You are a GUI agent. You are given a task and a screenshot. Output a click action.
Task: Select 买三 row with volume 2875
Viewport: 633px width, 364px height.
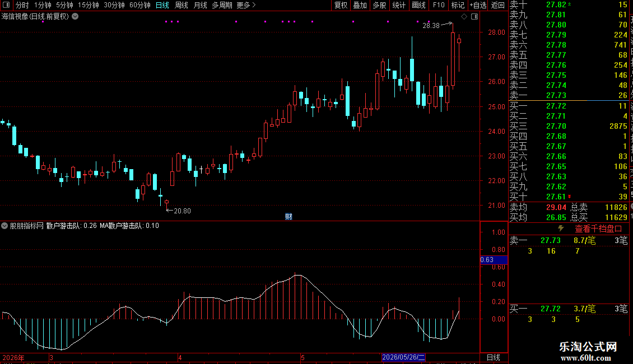point(569,126)
